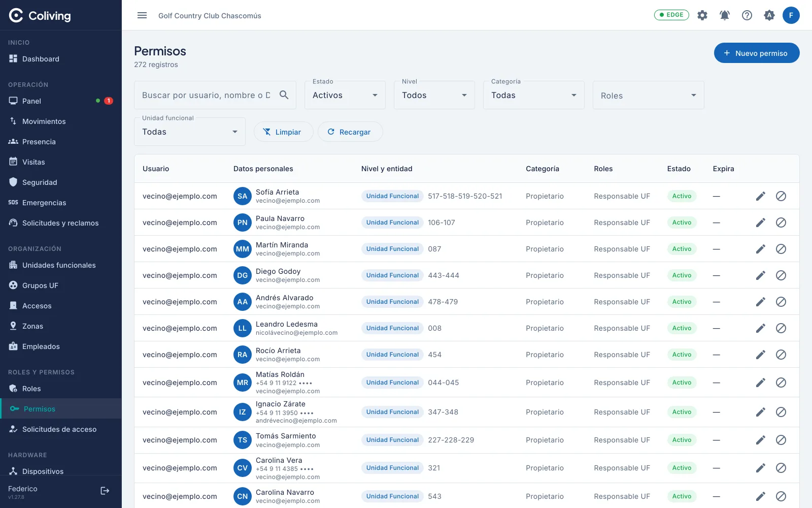Click Unidad Funcional chip for Rocío Arrieta
The width and height of the screenshot is (812, 508).
392,355
